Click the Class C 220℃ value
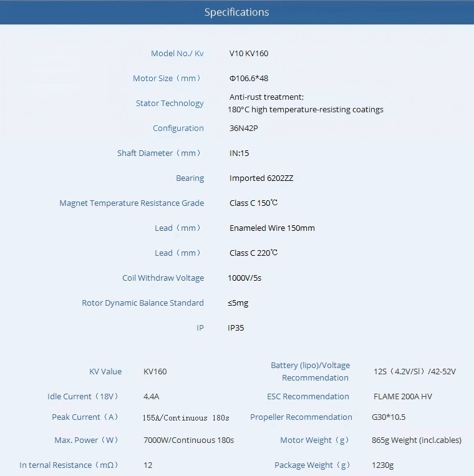The width and height of the screenshot is (474, 476). click(253, 253)
